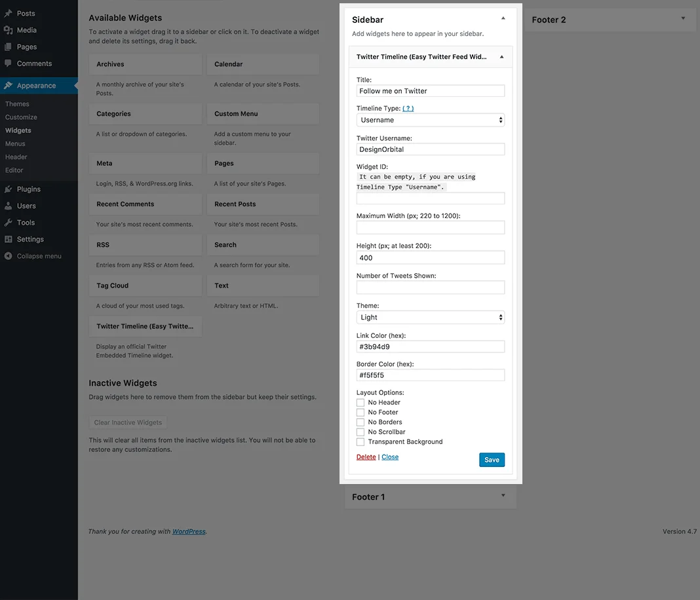Viewport: 700px width, 600px height.
Task: Click the Border Color hex field
Action: (431, 375)
